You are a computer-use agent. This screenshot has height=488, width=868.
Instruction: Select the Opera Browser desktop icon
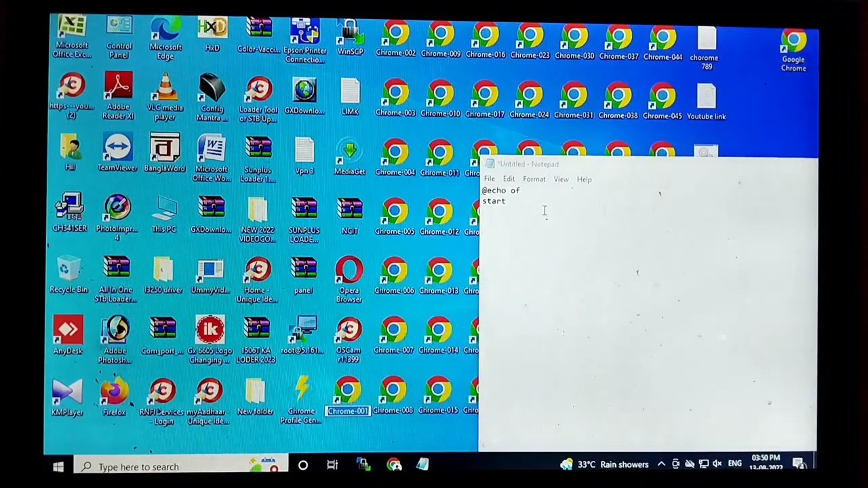pos(349,279)
